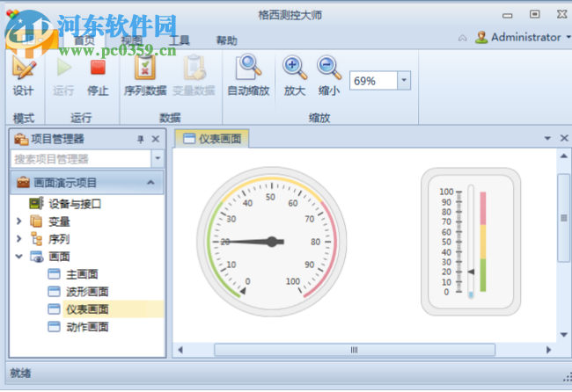
Task: Close the 仪表画面 document
Action: point(564,138)
